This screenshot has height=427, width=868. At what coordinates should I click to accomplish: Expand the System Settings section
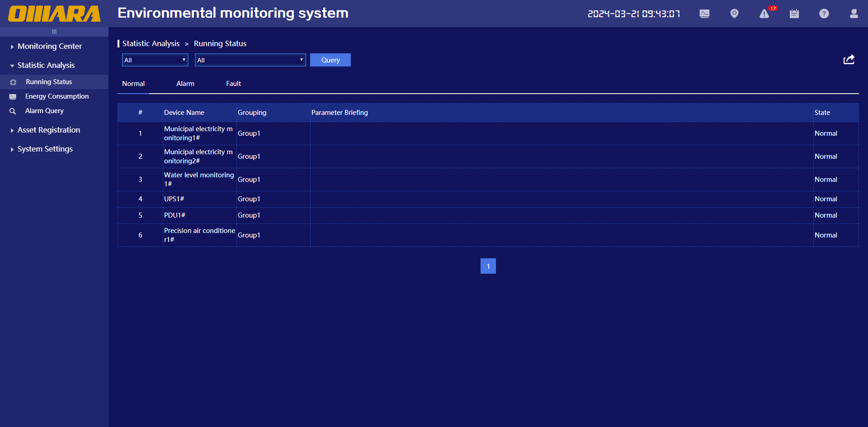(x=45, y=149)
